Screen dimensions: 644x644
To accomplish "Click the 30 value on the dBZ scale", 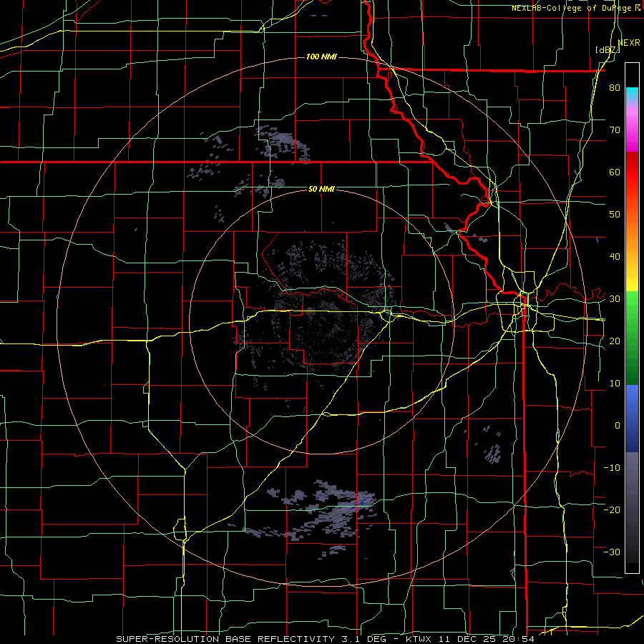I will pos(615,298).
